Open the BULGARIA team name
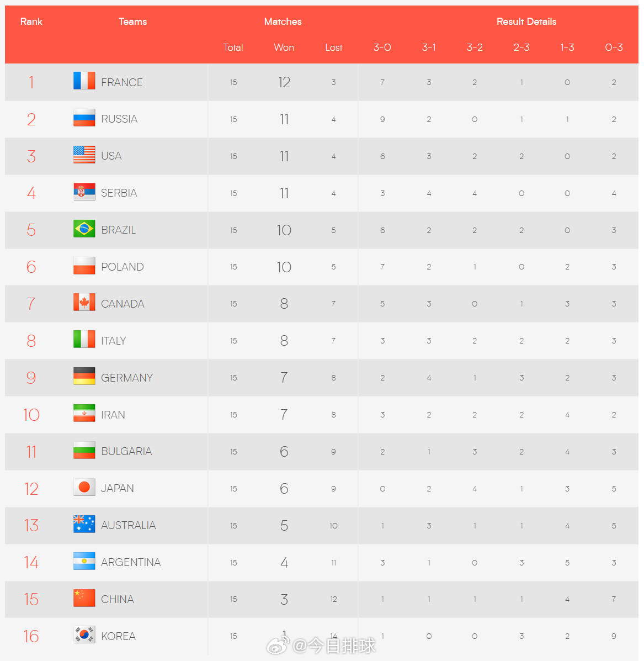This screenshot has height=661, width=644. coord(126,452)
